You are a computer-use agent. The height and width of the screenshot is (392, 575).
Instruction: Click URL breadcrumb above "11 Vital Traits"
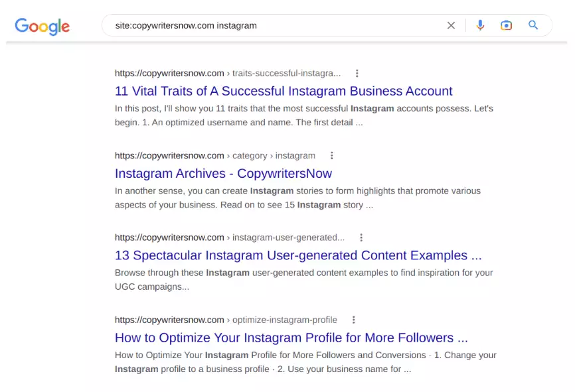[x=227, y=74]
